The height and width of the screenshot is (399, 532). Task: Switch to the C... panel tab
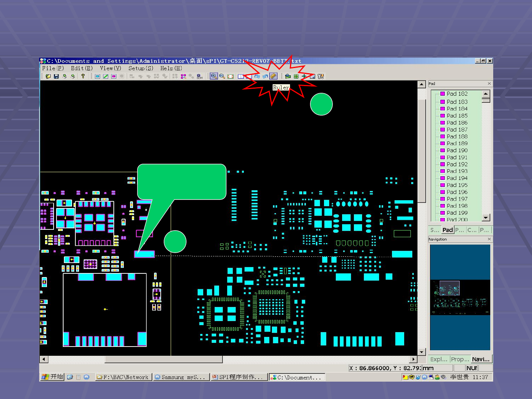[x=472, y=230]
